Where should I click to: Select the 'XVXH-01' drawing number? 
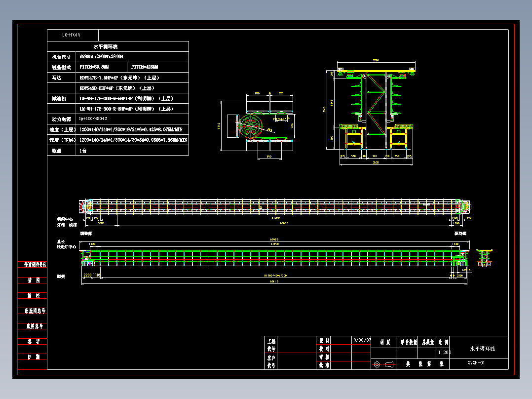click(476, 362)
